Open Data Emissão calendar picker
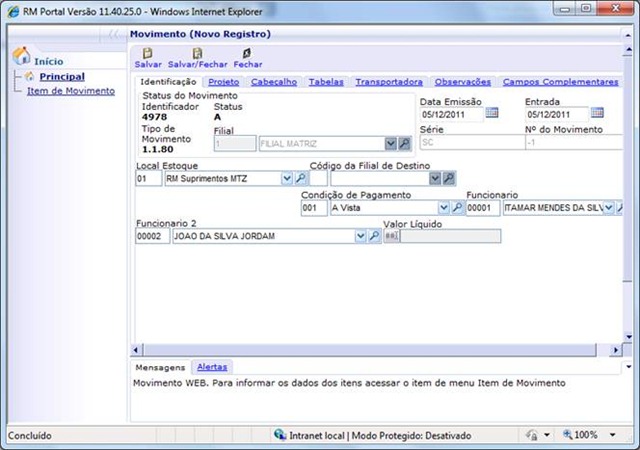The width and height of the screenshot is (640, 450). tap(492, 112)
